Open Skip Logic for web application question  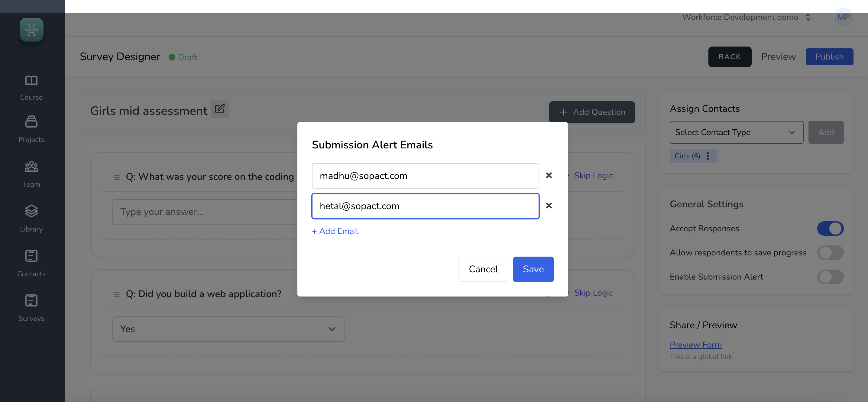[x=593, y=293]
